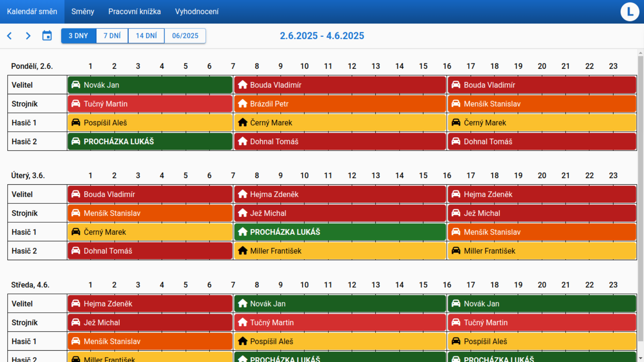The height and width of the screenshot is (362, 644).
Task: Click house icon on Brázdil Petr shift
Action: pyautogui.click(x=243, y=104)
